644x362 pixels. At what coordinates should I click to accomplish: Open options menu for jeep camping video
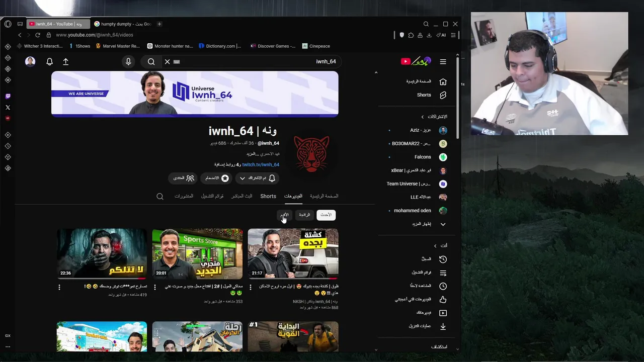point(251,287)
